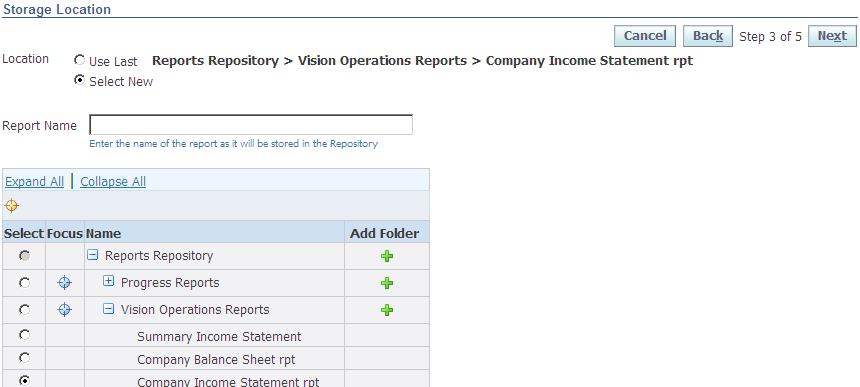Choose the Select New location option
Screen dimensions: 860x387
pyautogui.click(x=80, y=80)
